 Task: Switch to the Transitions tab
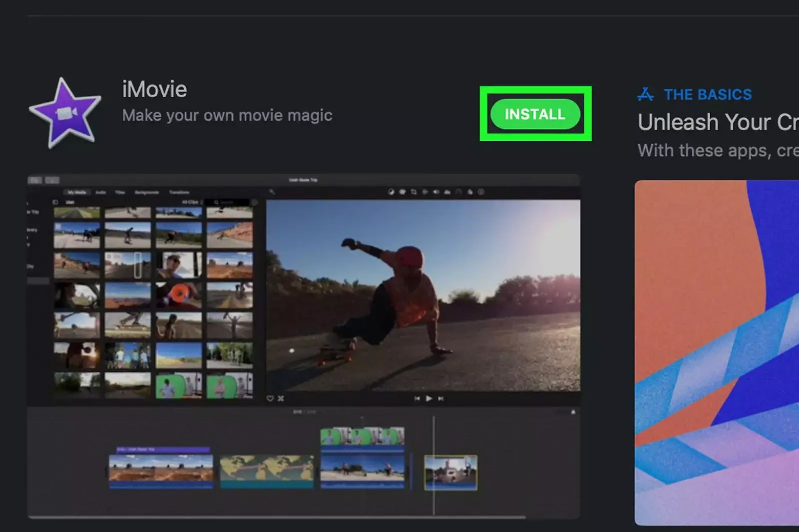coord(180,192)
